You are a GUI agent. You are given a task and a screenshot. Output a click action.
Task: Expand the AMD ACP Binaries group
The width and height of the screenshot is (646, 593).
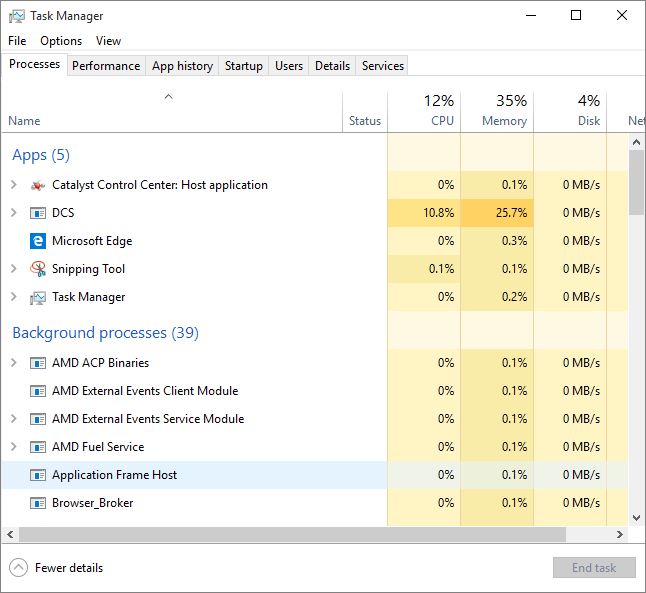(x=14, y=363)
